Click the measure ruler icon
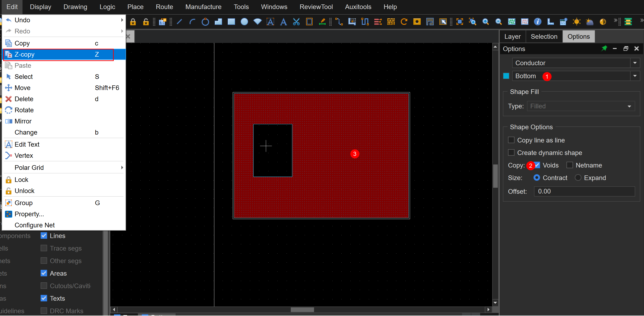 pos(550,22)
